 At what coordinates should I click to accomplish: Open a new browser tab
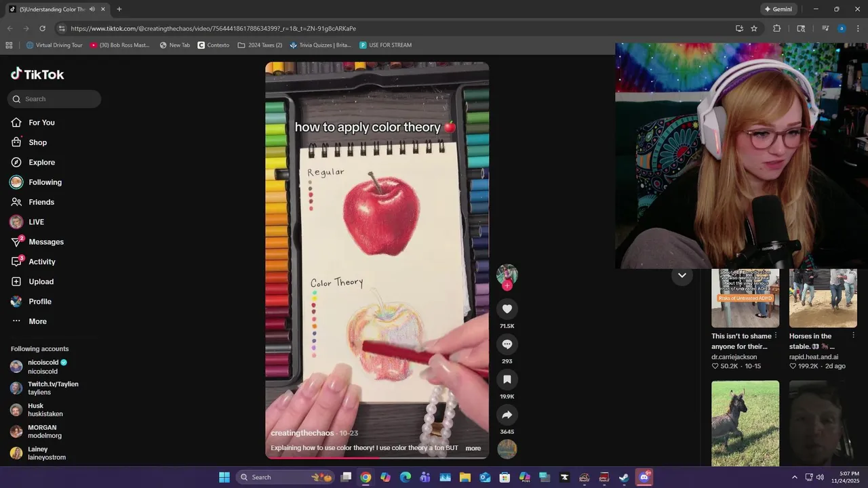[x=119, y=9]
